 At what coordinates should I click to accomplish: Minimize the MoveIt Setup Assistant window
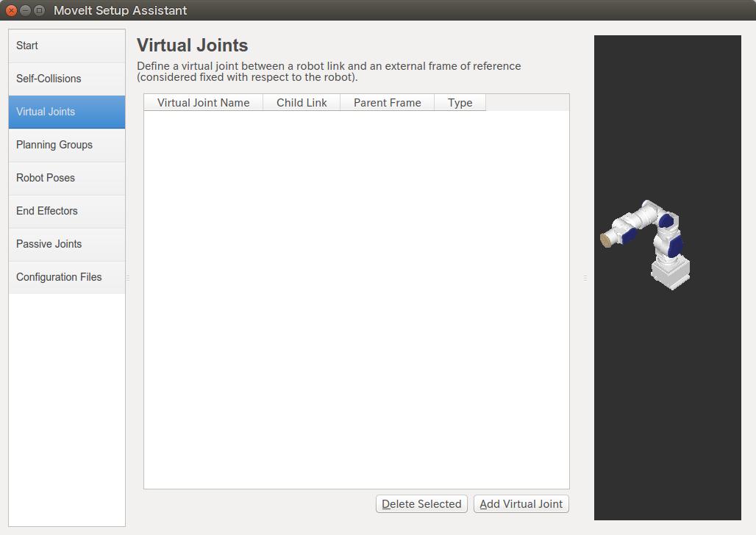pos(26,10)
